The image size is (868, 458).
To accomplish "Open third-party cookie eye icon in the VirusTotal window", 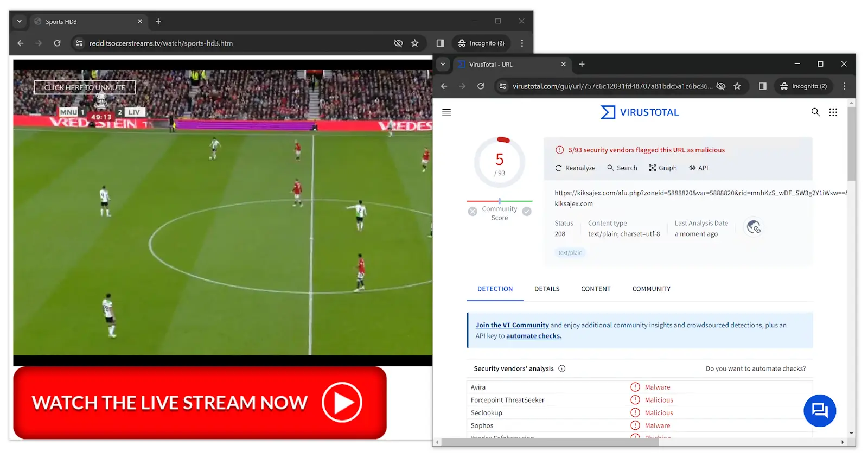I will click(x=721, y=86).
